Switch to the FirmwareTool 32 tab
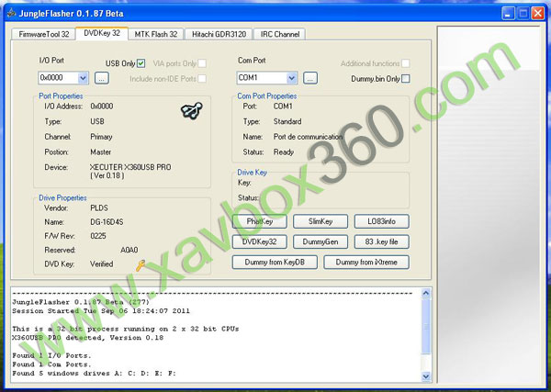Screen dimensions: 551x392 click(x=43, y=34)
